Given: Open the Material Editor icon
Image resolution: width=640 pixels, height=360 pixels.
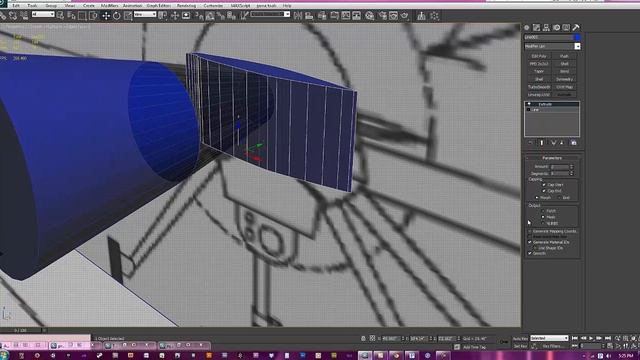Looking at the screenshot, I should [370, 16].
